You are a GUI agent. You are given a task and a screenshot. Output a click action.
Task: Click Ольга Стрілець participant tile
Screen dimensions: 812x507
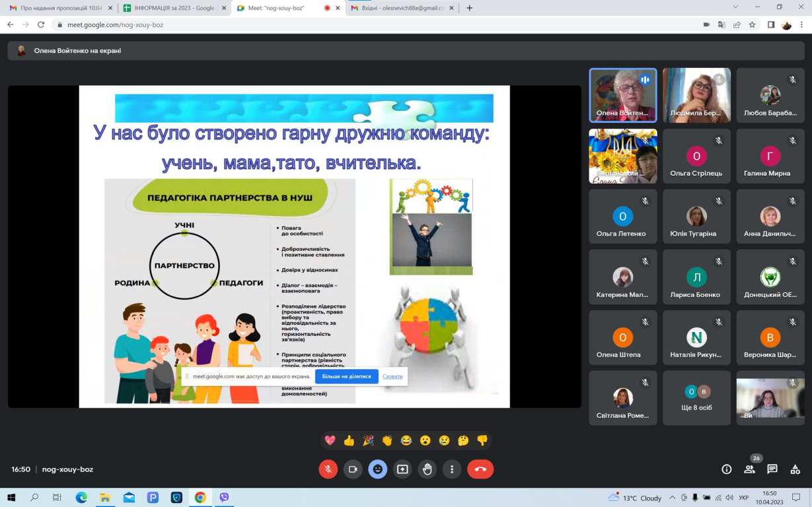coord(696,156)
